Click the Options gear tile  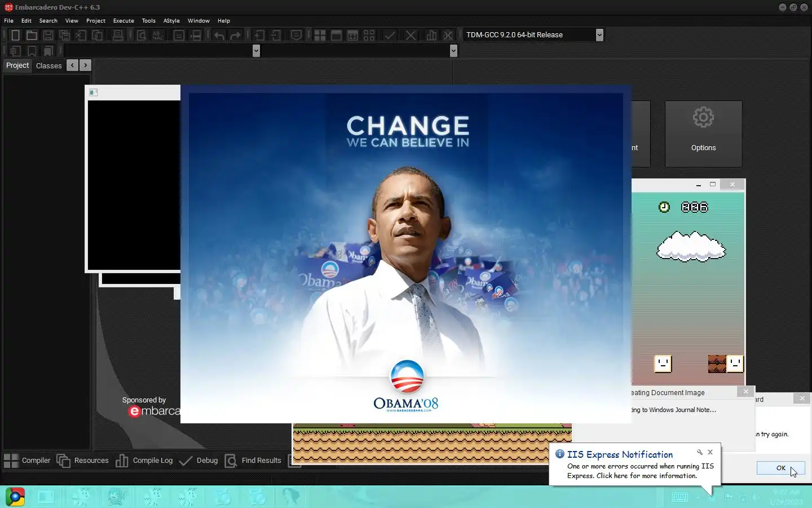click(703, 134)
